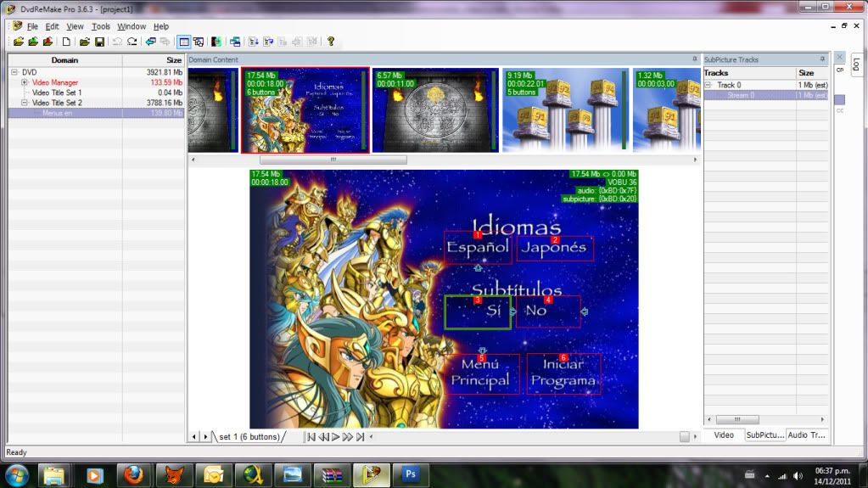This screenshot has height=488, width=868.
Task: Jump to first frame playback control
Action: click(311, 436)
